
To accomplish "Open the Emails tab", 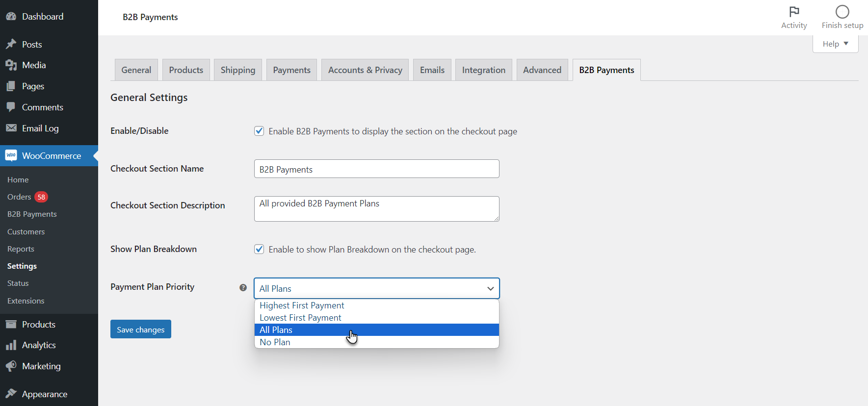I will tap(432, 70).
